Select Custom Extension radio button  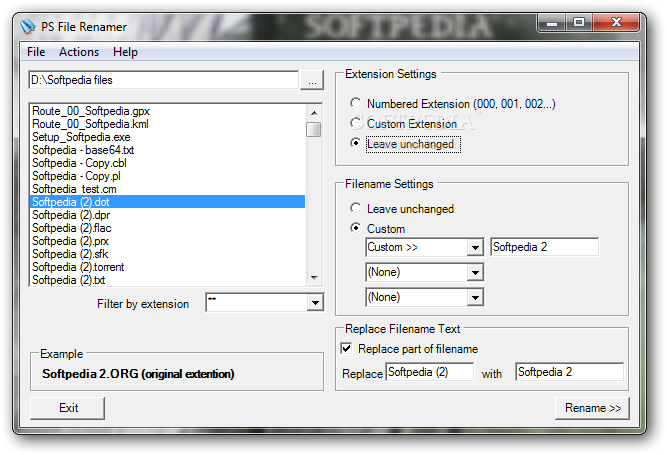pyautogui.click(x=356, y=123)
